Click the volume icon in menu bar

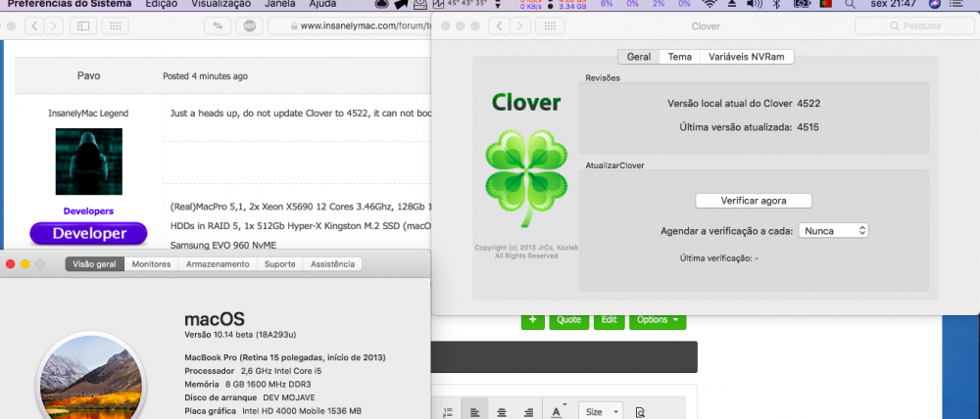755,4
